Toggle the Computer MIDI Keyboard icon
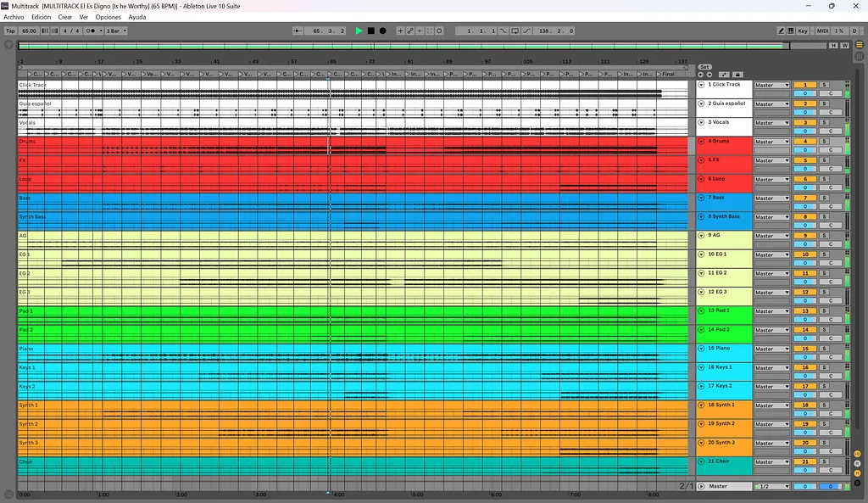Screen dimensions: 868x503 tap(791, 31)
